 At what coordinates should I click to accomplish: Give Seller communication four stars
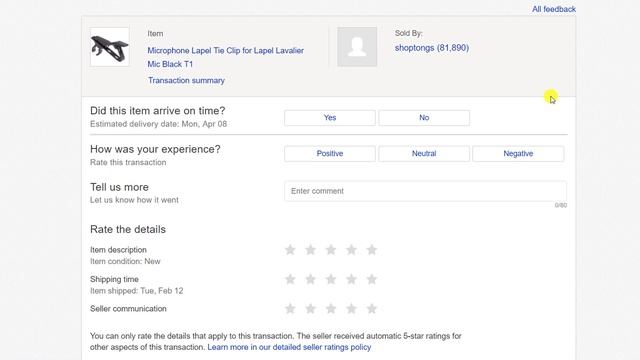(x=351, y=309)
